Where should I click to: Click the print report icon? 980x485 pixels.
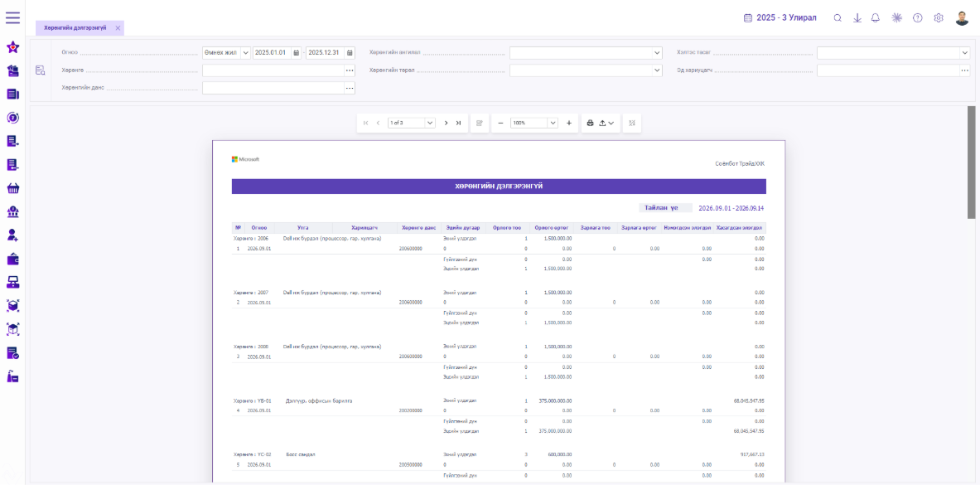tap(589, 124)
